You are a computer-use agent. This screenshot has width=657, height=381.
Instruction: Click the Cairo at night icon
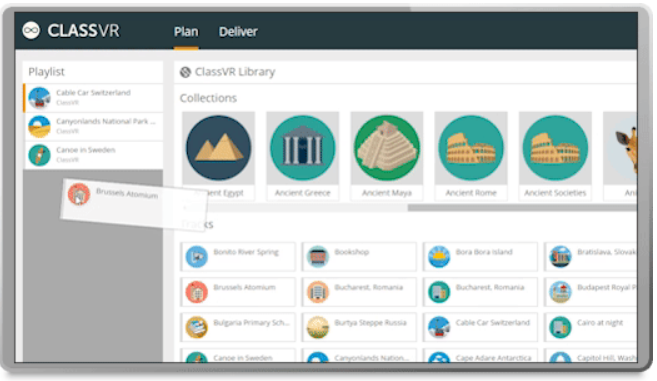(x=560, y=327)
